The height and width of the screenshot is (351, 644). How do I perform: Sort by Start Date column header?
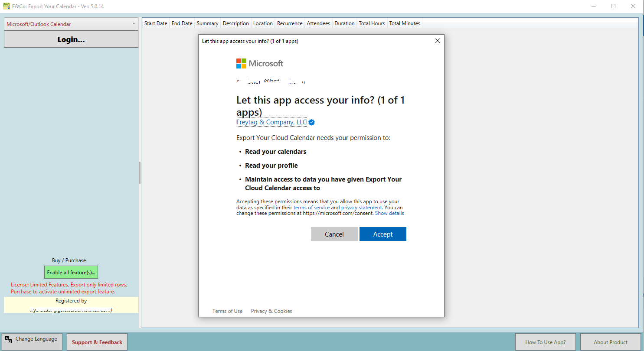click(x=156, y=23)
